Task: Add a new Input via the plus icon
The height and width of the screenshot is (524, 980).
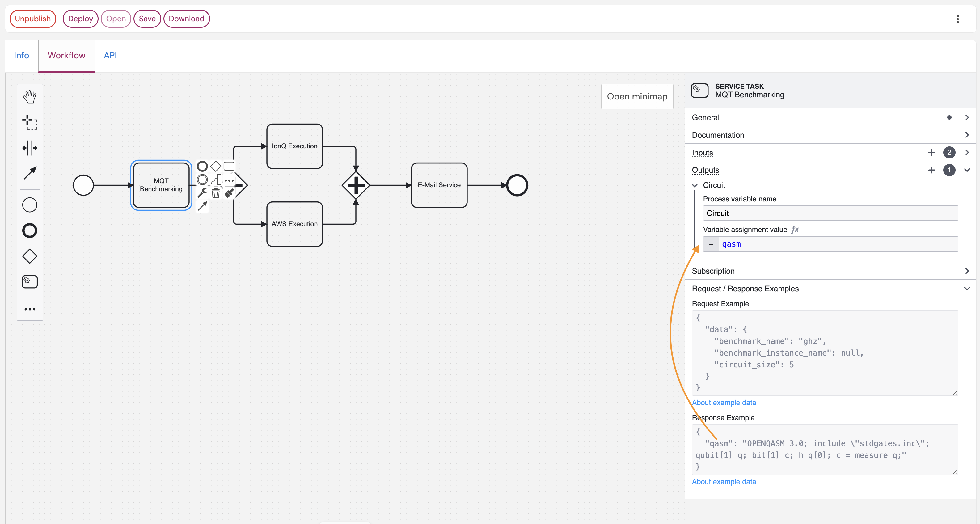Action: 931,152
